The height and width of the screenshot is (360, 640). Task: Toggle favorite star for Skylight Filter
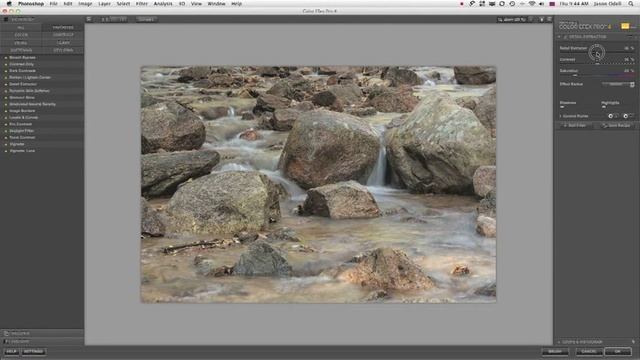click(6, 131)
